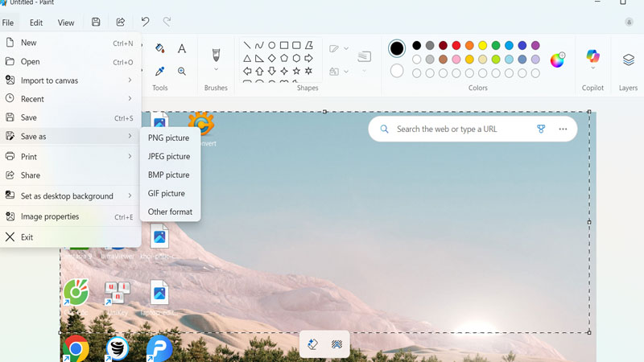Pick the Color picker eyedropper tool
644x362 pixels.
click(159, 72)
